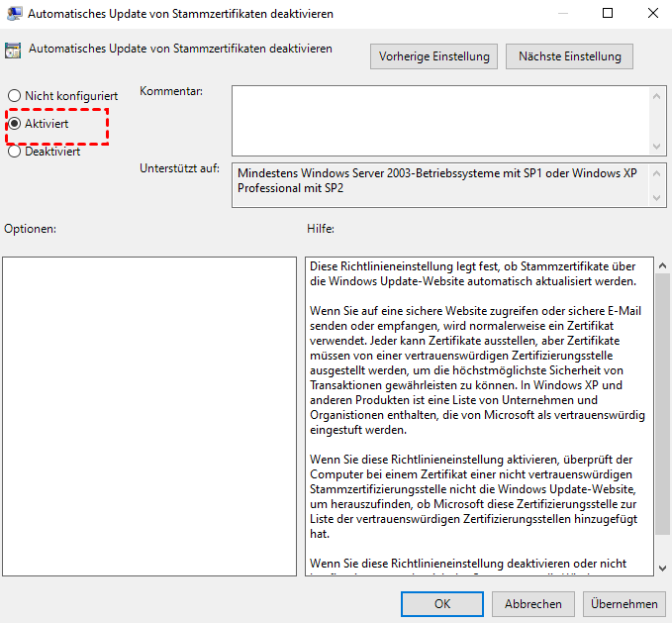Confirm with the OK button
Image resolution: width=672 pixels, height=623 pixels.
tap(442, 604)
